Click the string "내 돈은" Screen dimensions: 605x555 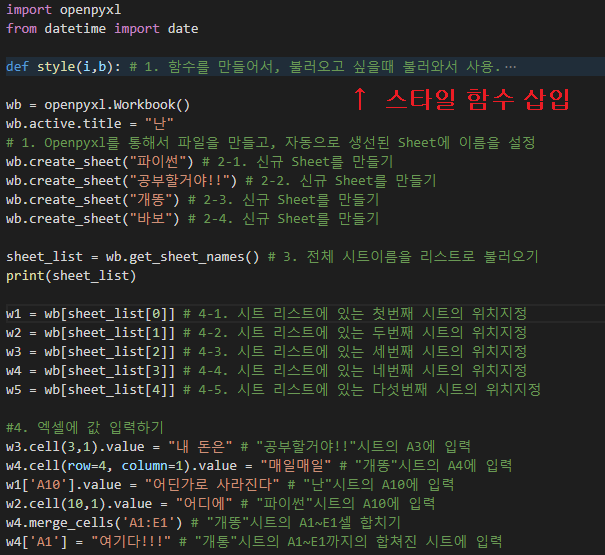(200, 447)
